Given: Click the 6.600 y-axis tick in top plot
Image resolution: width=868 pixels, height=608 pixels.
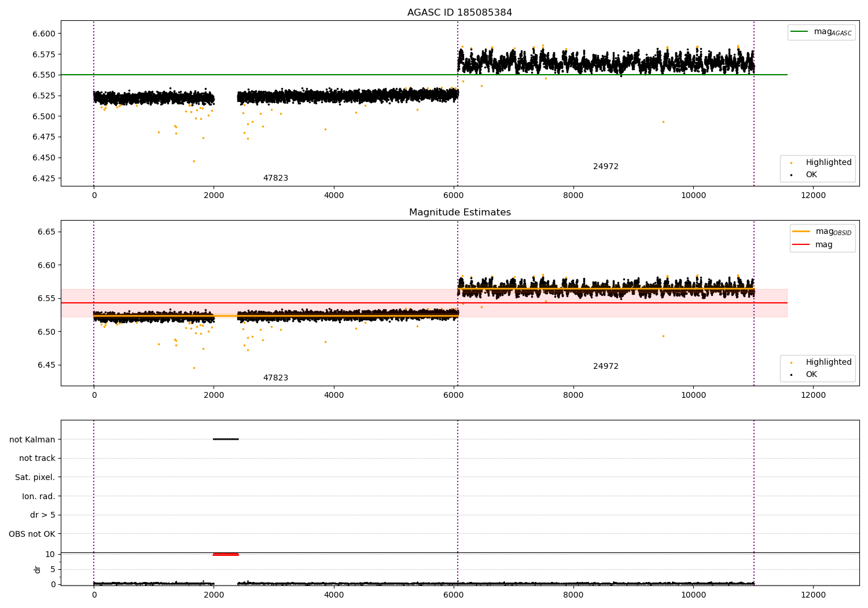Looking at the screenshot, I should coord(43,34).
